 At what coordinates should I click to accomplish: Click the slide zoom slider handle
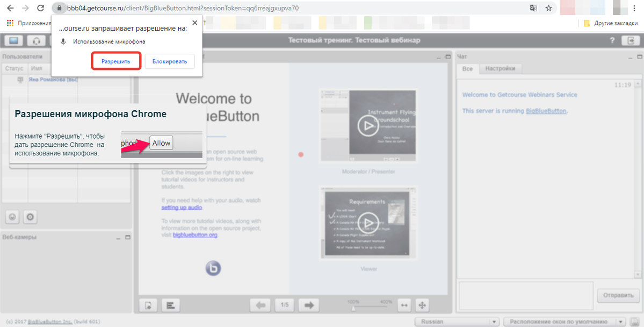pyautogui.click(x=353, y=309)
